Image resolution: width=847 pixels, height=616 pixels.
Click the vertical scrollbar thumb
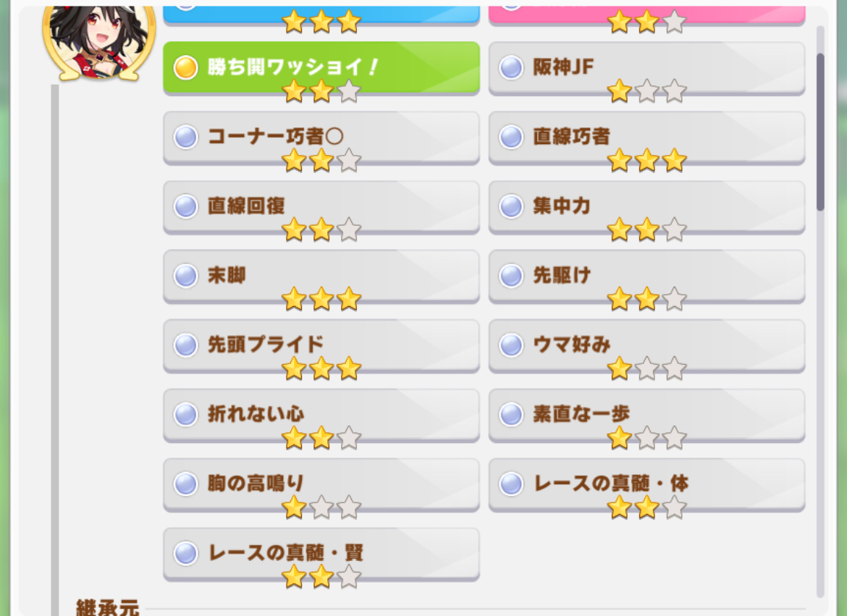click(820, 132)
